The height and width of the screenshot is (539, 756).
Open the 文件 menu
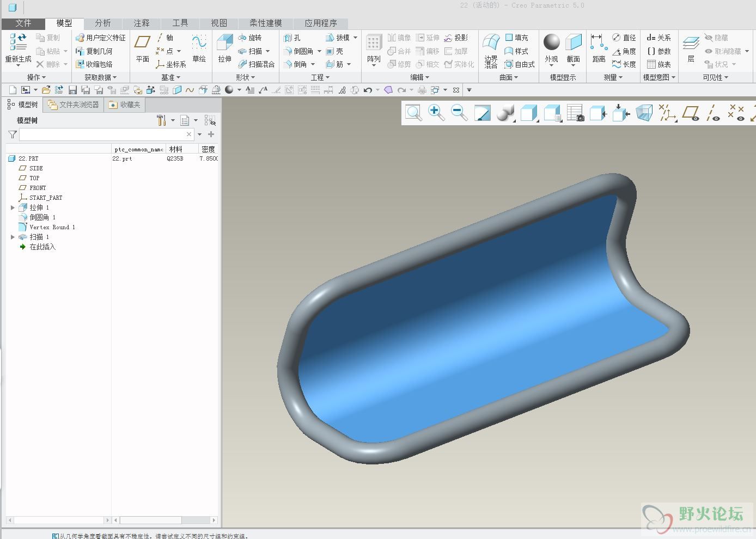point(23,23)
